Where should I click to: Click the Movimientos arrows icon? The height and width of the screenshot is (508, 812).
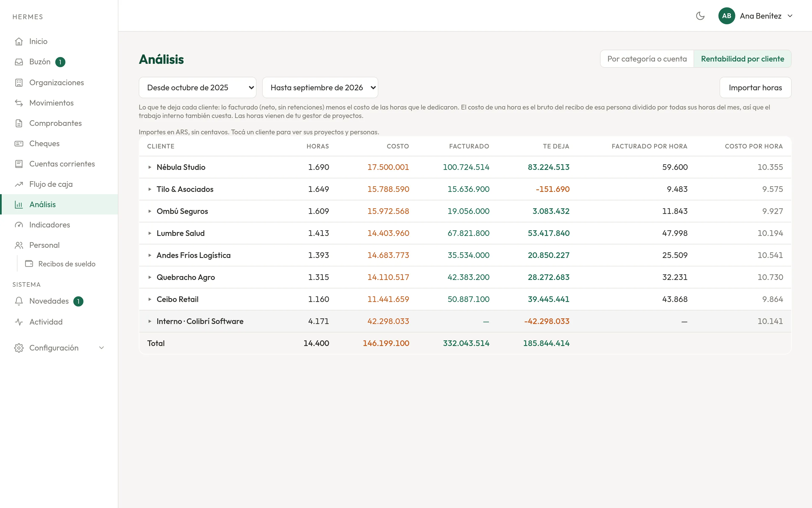pos(19,103)
